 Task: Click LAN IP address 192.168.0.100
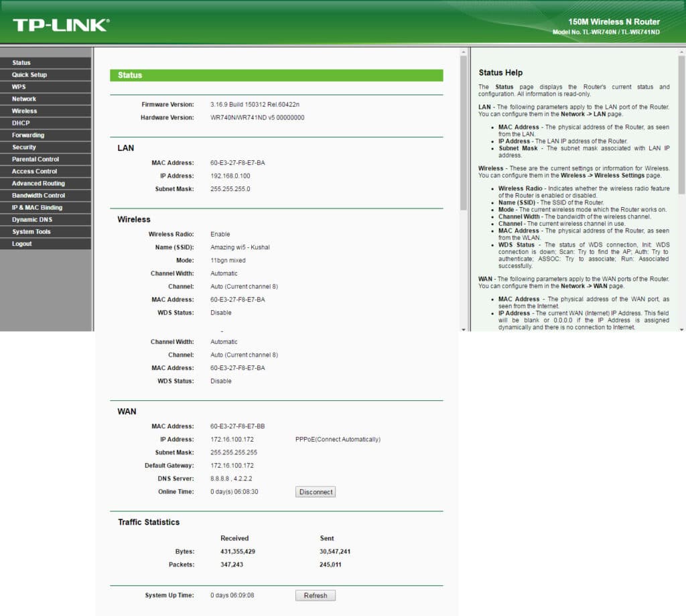(230, 176)
